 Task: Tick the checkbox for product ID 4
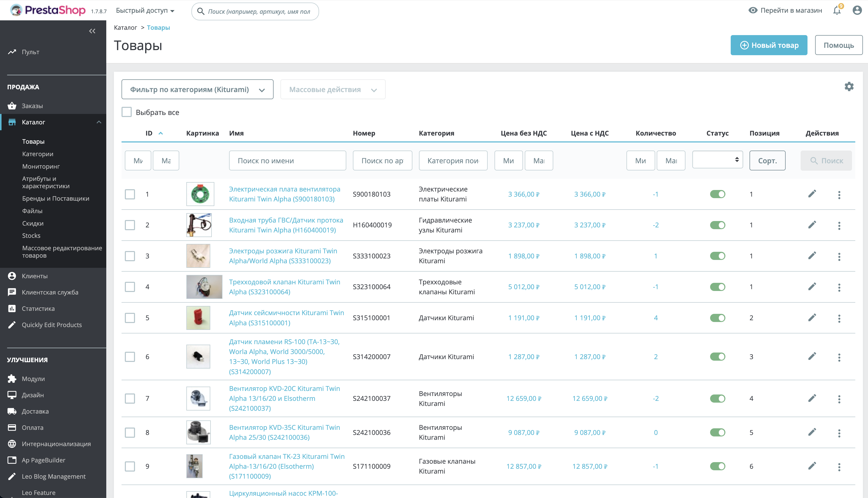[x=130, y=287]
